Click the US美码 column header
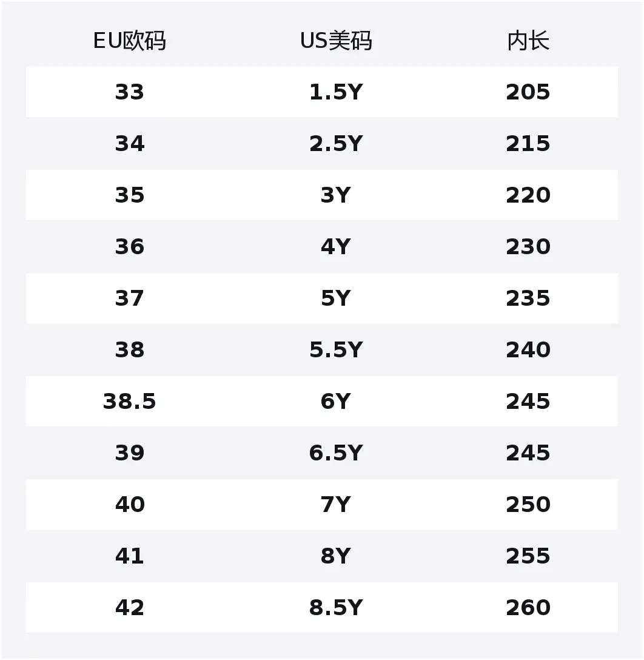This screenshot has height=660, width=644. (335, 41)
